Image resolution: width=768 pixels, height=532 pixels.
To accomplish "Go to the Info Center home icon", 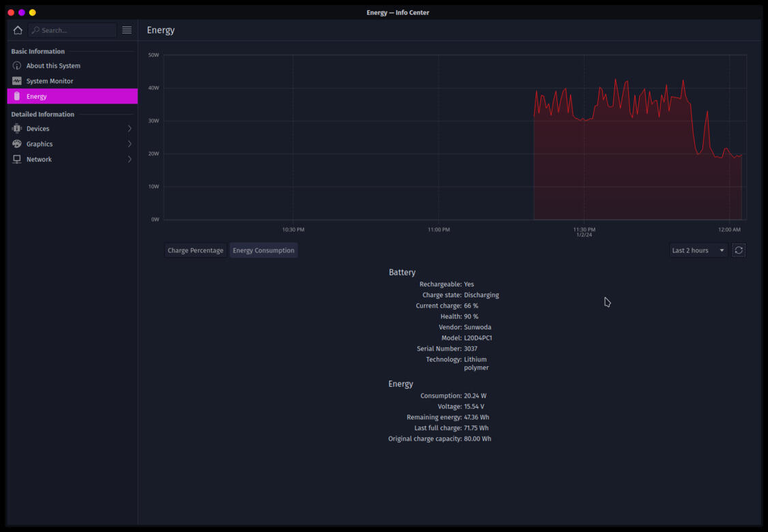I will [x=18, y=30].
